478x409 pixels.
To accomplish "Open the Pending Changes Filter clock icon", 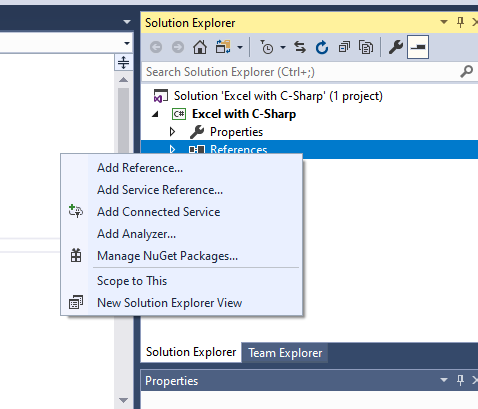I will point(267,47).
